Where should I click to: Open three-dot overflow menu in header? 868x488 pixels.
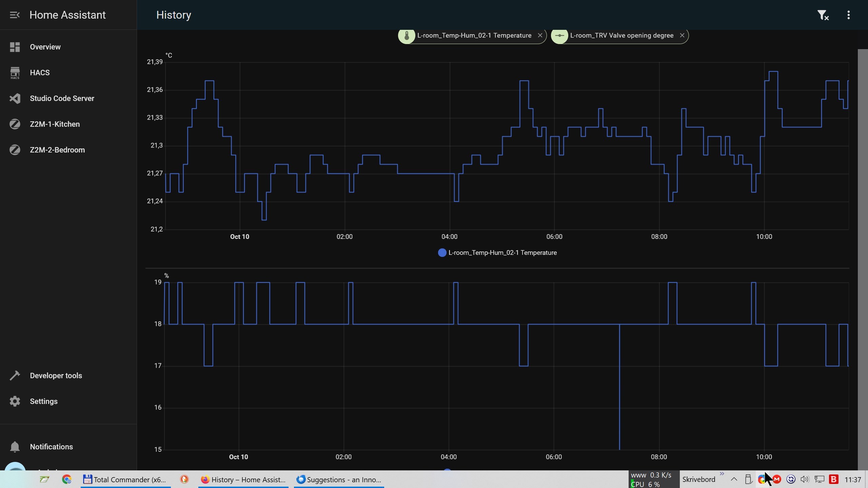848,15
